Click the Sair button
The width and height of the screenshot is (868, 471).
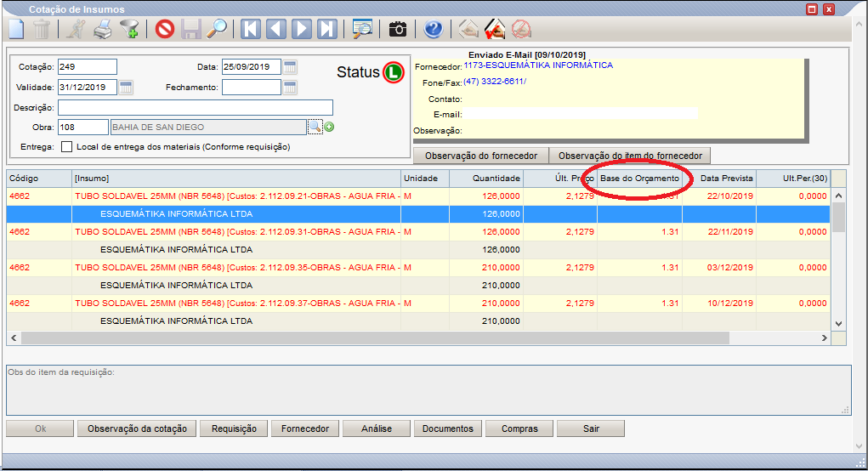point(591,429)
